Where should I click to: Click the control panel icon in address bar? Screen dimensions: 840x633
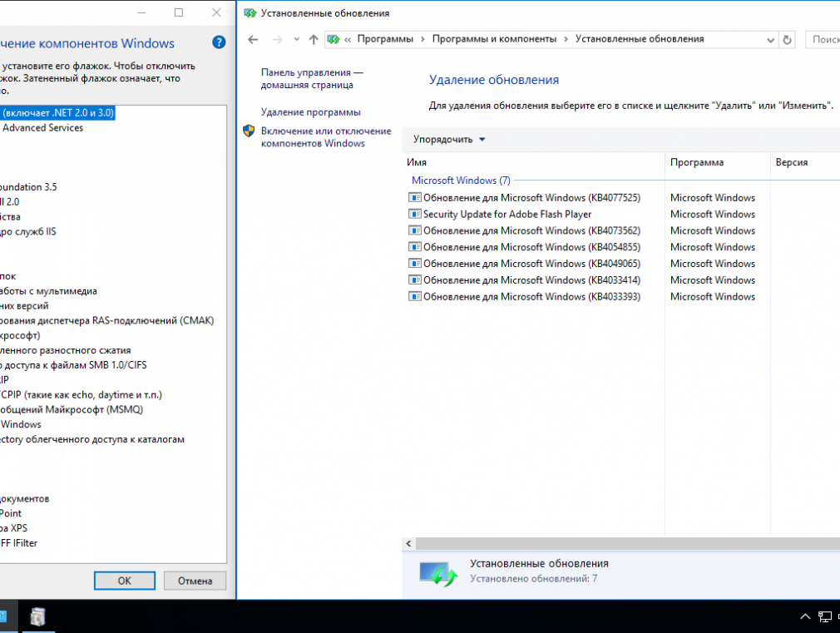coord(334,40)
